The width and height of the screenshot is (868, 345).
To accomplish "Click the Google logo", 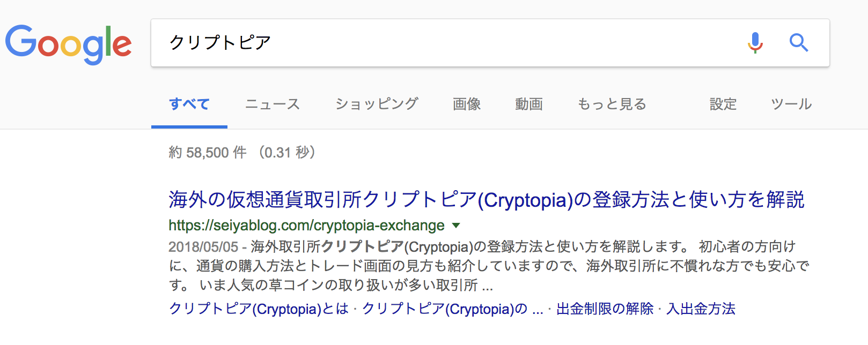I will click(68, 43).
